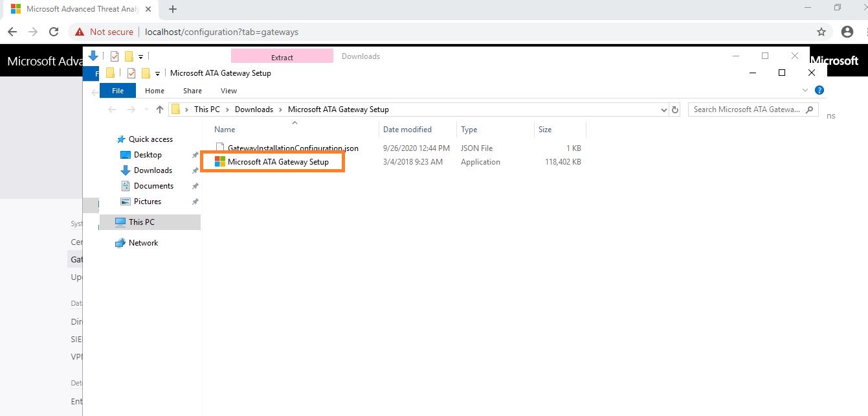This screenshot has width=868, height=416.
Task: Unpin Downloads using its pin icon
Action: 195,170
